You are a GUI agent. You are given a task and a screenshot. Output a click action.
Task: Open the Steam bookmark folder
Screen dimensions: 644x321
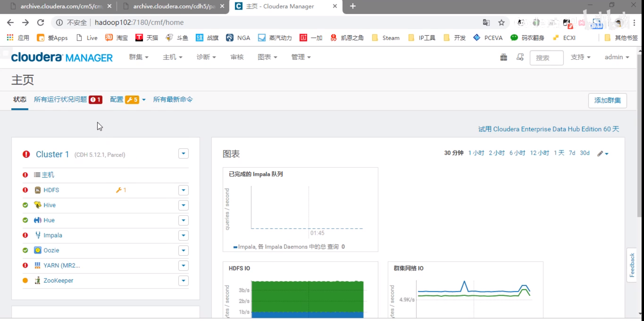click(x=386, y=38)
